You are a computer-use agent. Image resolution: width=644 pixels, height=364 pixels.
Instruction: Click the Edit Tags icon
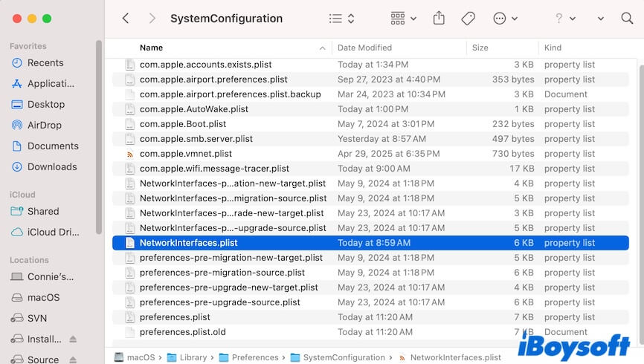point(468,19)
